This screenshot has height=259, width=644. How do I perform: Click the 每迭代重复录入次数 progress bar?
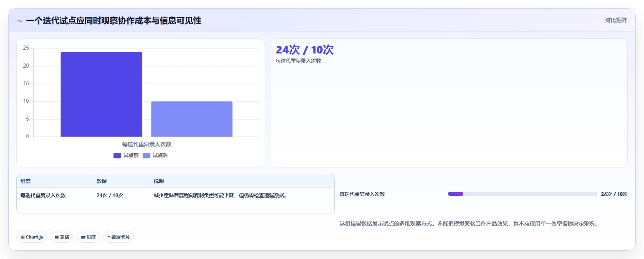[x=523, y=194]
